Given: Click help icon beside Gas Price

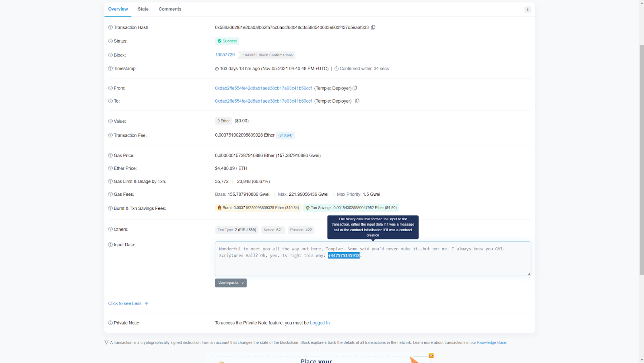Looking at the screenshot, I should click(110, 156).
